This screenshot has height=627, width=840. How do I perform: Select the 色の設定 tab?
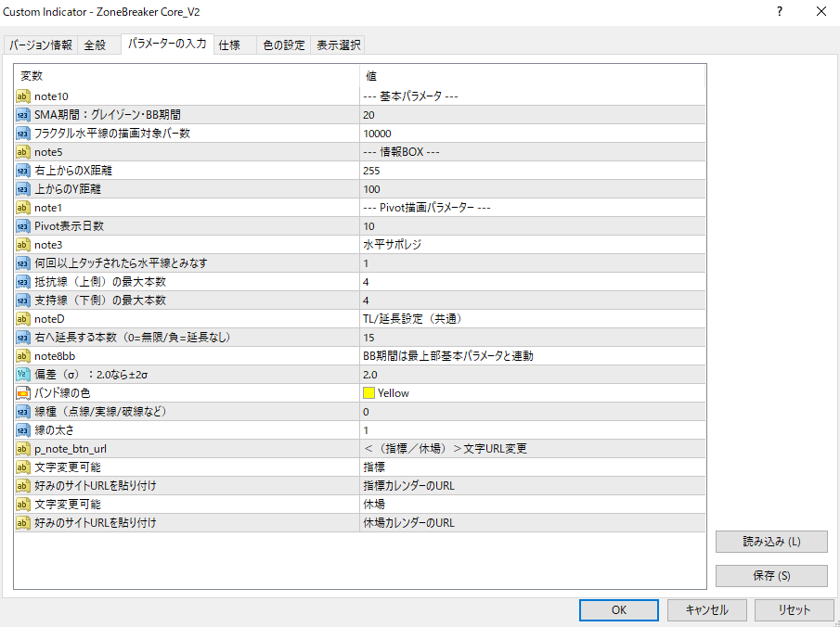pos(283,45)
